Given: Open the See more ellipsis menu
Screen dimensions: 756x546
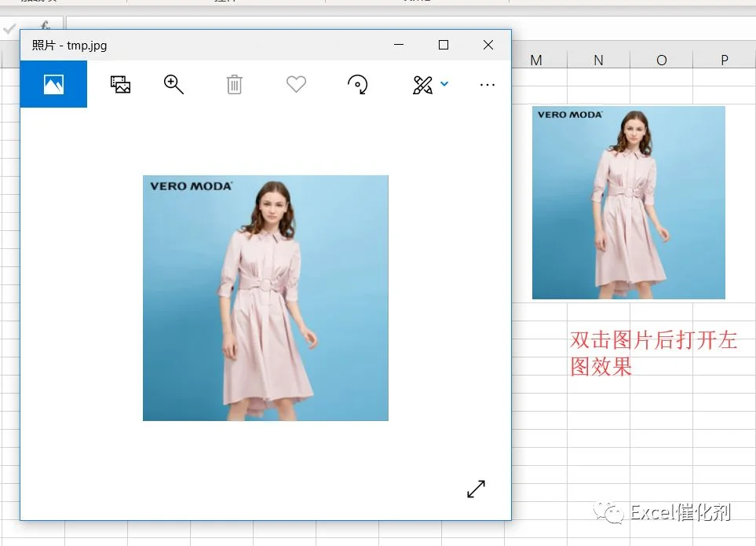Looking at the screenshot, I should 488,85.
